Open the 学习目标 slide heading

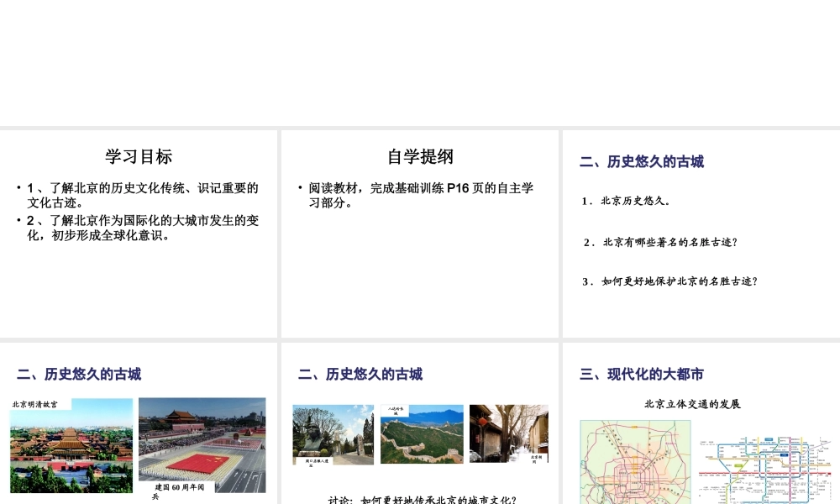(139, 157)
